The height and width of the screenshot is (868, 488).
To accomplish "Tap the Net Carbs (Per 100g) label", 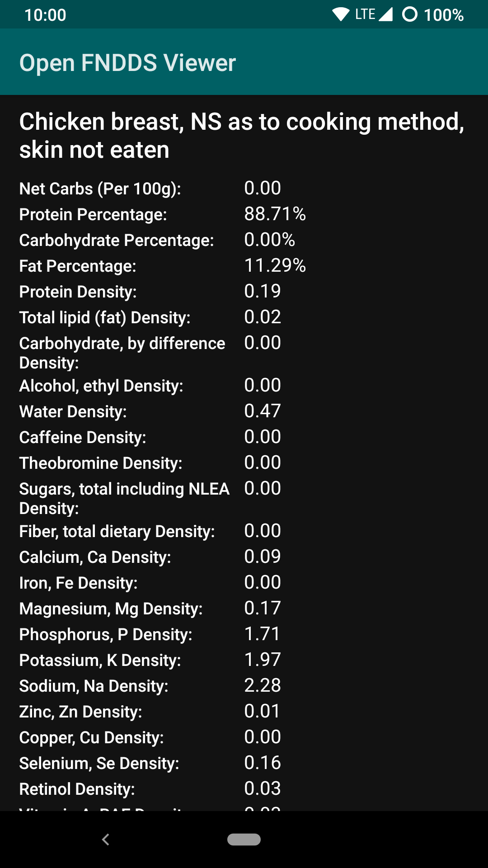I will (x=100, y=189).
